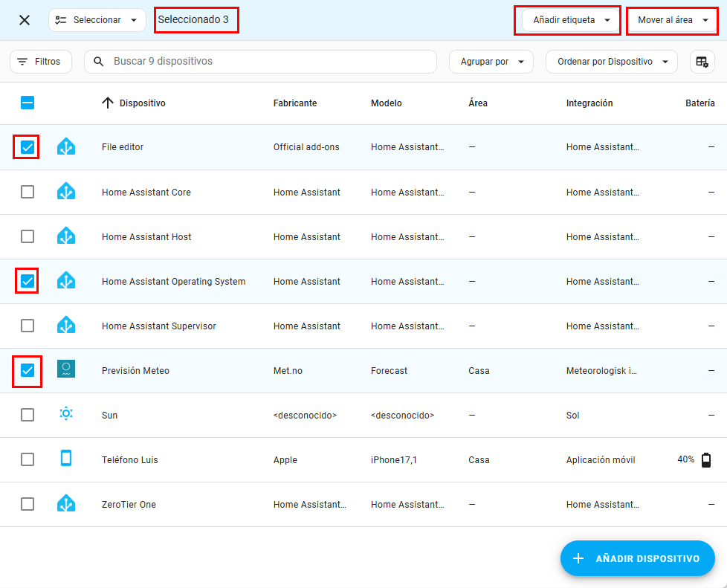Select the Home Assistant Core checkbox
Image resolution: width=727 pixels, height=588 pixels.
click(x=28, y=192)
